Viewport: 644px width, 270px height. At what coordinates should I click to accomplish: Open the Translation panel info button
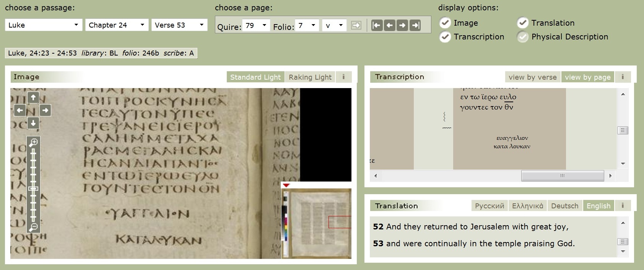click(623, 206)
